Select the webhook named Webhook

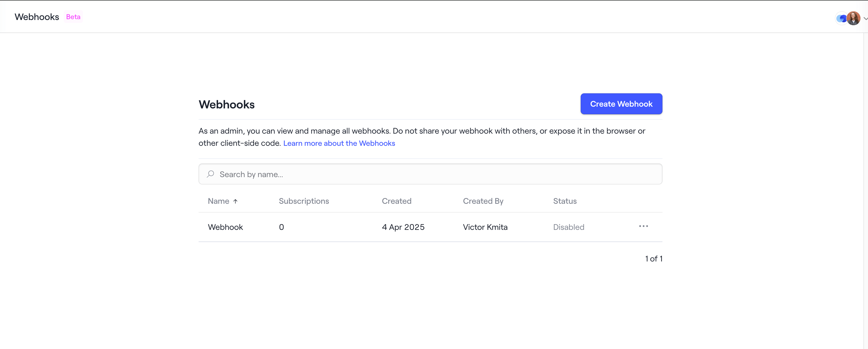(225, 227)
